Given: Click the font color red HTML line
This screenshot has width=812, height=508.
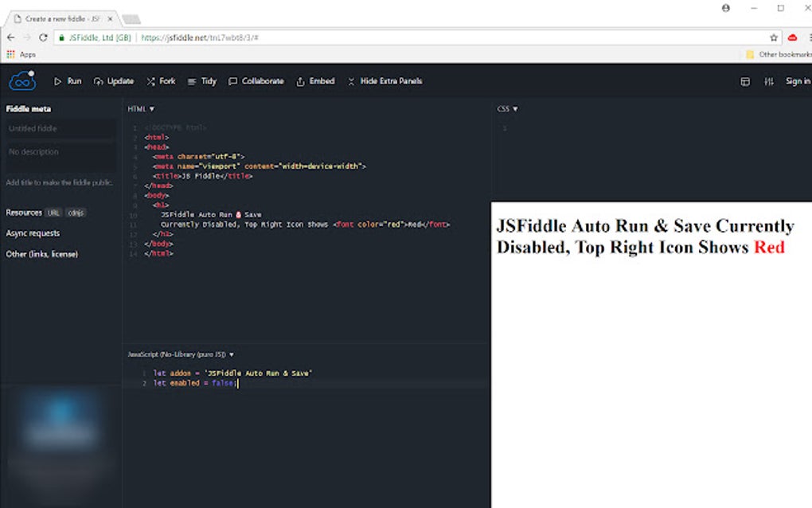Looking at the screenshot, I should [x=306, y=225].
